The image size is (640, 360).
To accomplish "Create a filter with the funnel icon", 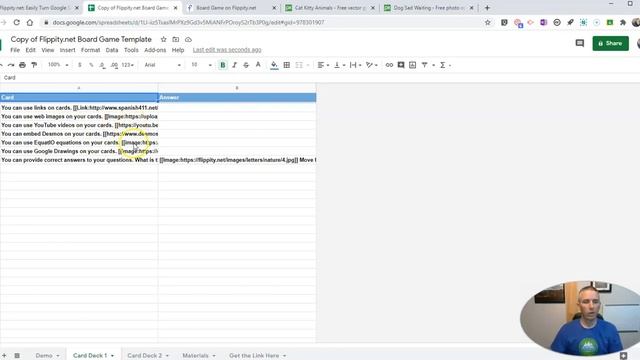I will point(424,65).
